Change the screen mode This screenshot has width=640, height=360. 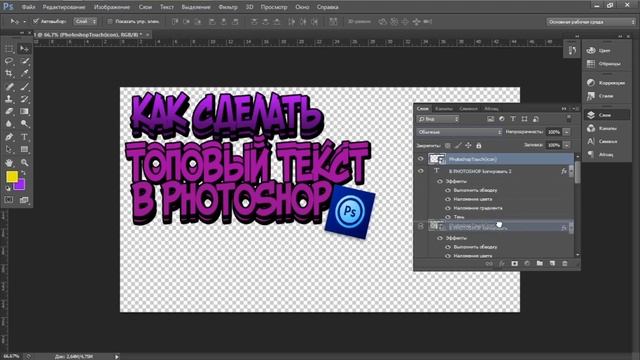pos(24,200)
